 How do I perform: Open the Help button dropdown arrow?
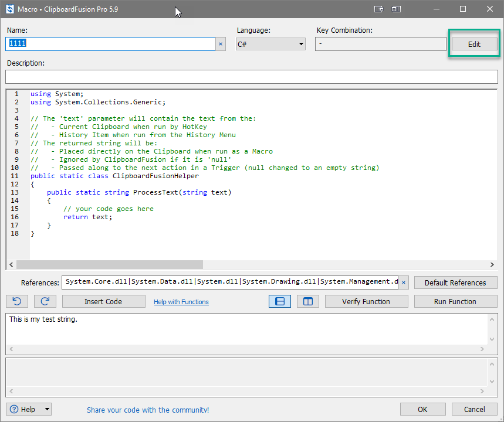[x=48, y=409]
